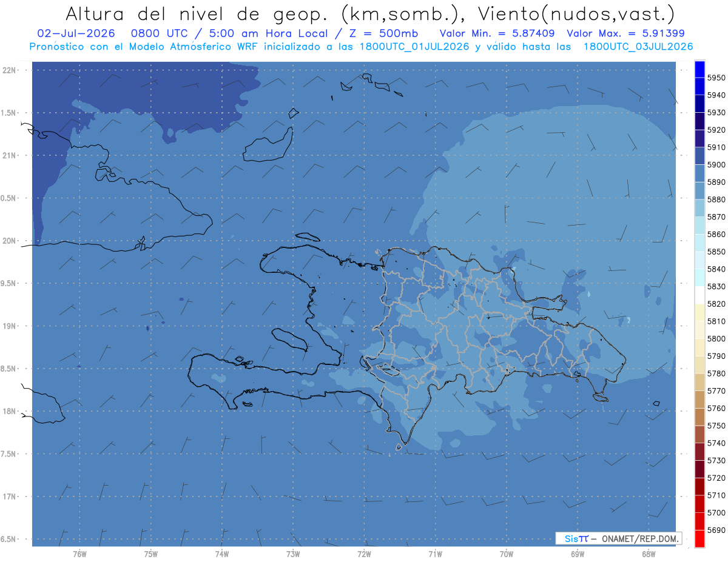Click the '22N' latitude axis label
The image size is (728, 562).
(x=9, y=70)
